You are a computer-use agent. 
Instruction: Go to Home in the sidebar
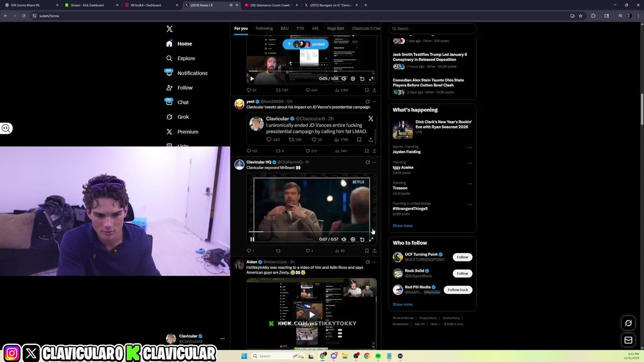pos(180,44)
